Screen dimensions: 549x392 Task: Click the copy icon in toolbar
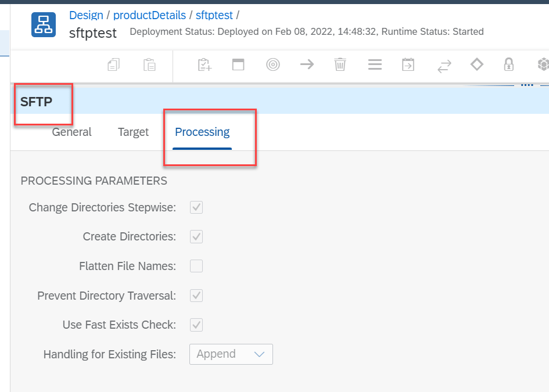tap(113, 64)
